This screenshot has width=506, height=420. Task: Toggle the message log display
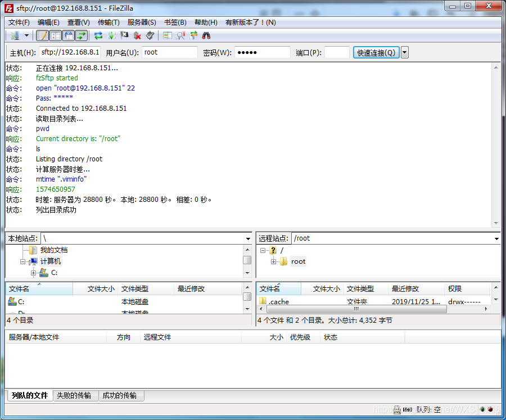(42, 35)
